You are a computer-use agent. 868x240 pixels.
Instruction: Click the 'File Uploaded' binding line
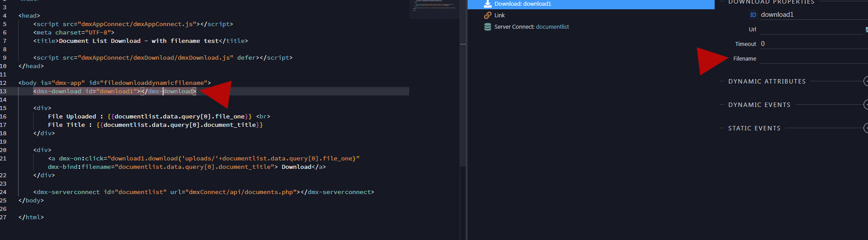coord(159,116)
